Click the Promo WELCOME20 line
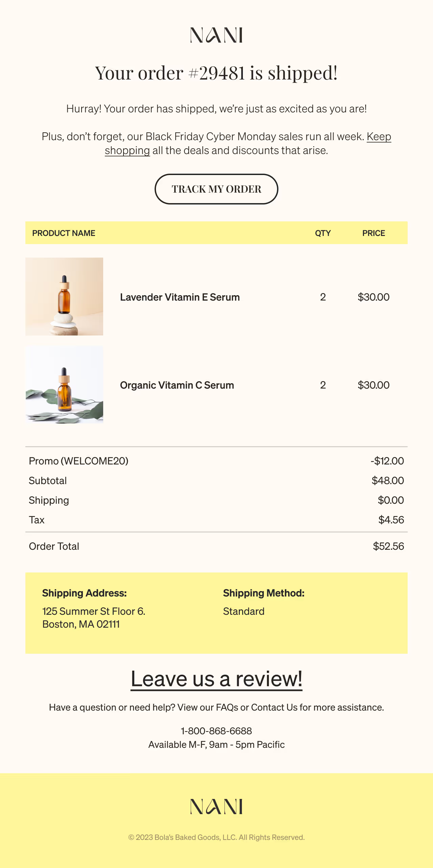433x868 pixels. (78, 461)
